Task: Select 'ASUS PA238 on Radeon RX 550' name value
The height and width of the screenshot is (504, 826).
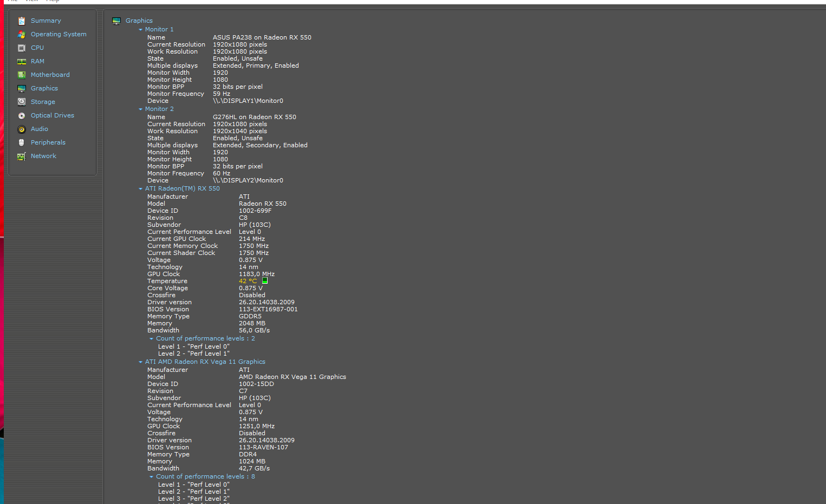Action: tap(262, 37)
